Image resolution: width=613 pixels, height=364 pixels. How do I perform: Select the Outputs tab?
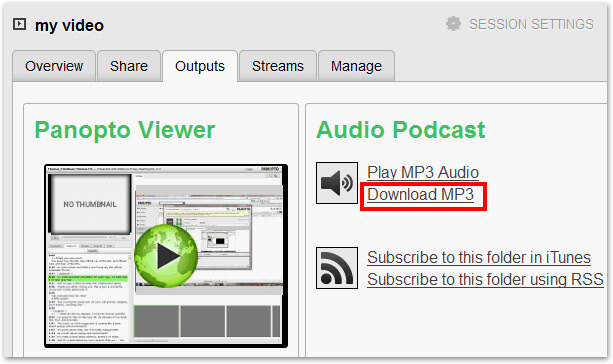(200, 66)
